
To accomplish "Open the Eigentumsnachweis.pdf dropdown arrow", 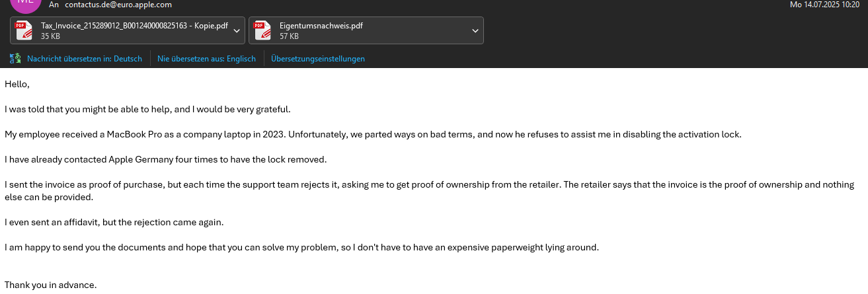I will tap(475, 30).
